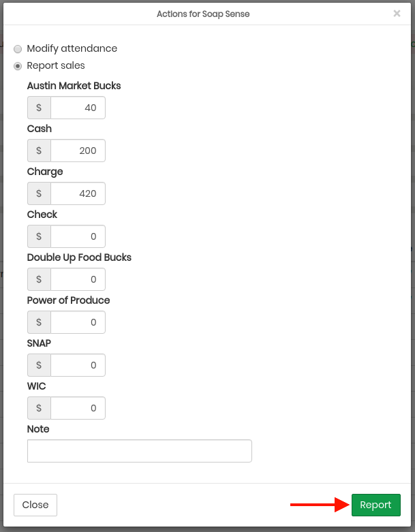
Task: Click the dollar sign beside Charge field
Action: point(39,193)
